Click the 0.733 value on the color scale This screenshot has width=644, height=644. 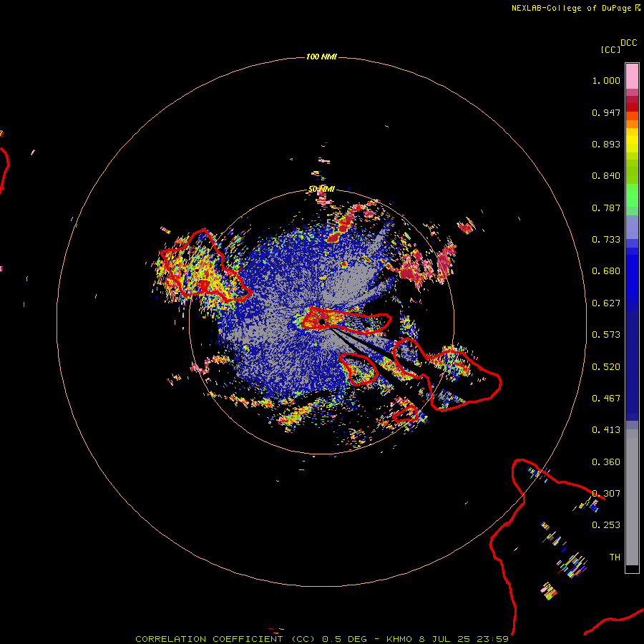click(x=606, y=240)
